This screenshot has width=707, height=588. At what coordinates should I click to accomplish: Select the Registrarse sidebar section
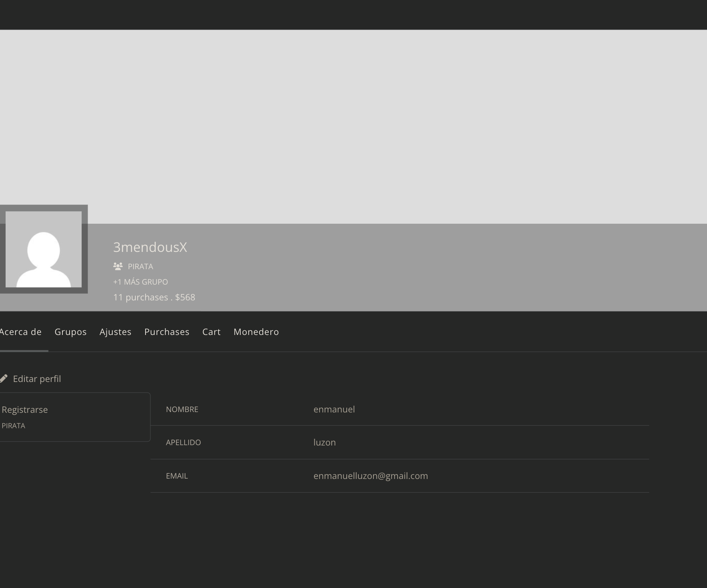(75, 417)
